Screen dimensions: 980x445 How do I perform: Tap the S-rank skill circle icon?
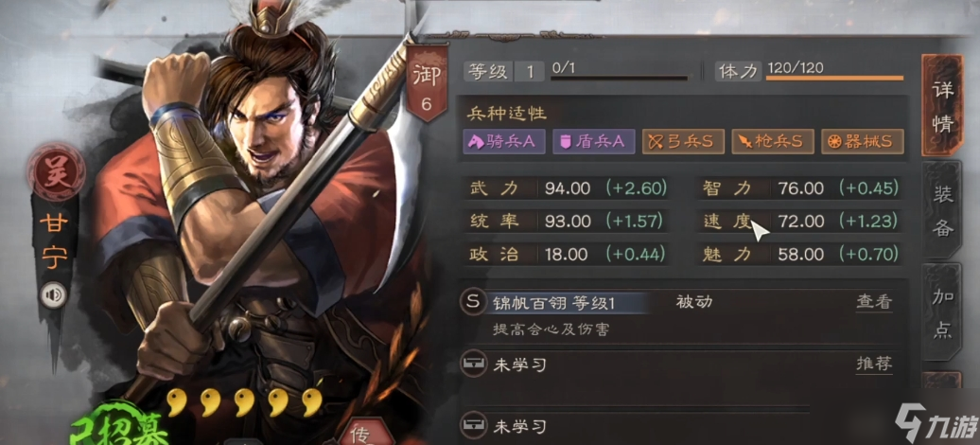(x=473, y=302)
